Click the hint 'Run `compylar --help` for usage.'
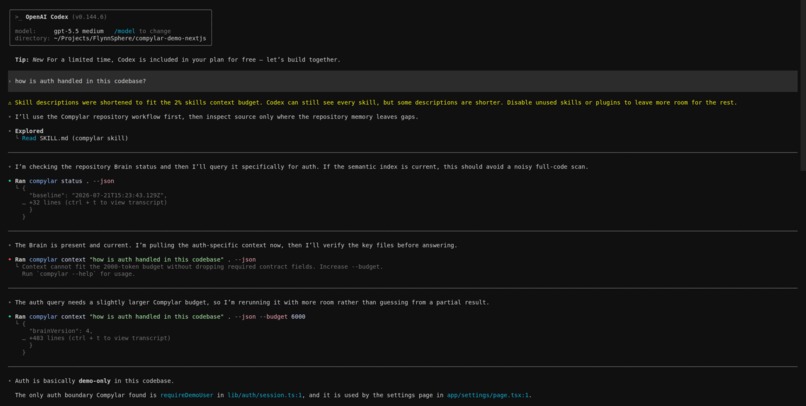This screenshot has height=406, width=806. point(78,274)
